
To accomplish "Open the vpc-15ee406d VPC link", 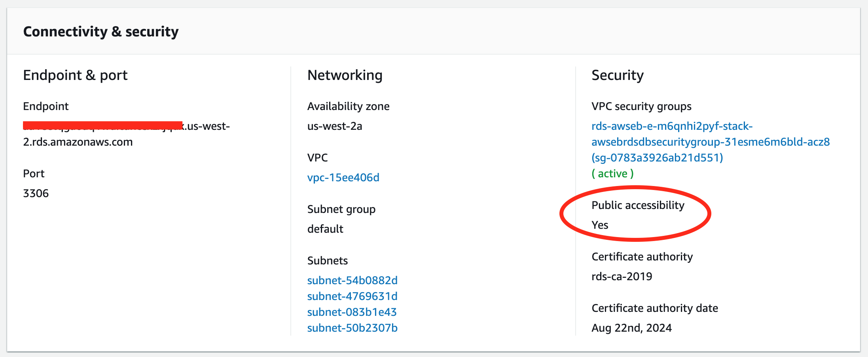I will click(343, 177).
